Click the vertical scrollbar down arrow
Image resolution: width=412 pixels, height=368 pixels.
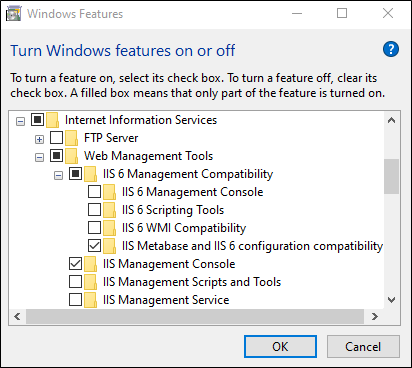click(x=391, y=300)
